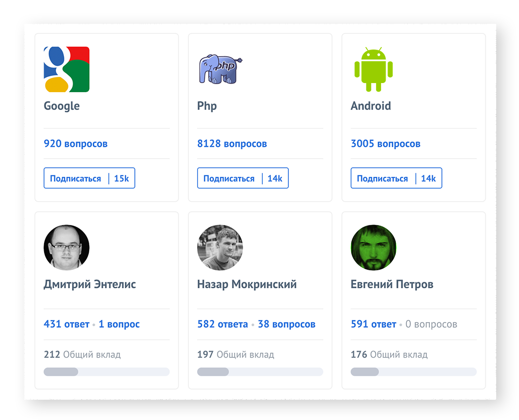Open the 1 вопрос link
The width and height of the screenshot is (519, 420).
[119, 324]
